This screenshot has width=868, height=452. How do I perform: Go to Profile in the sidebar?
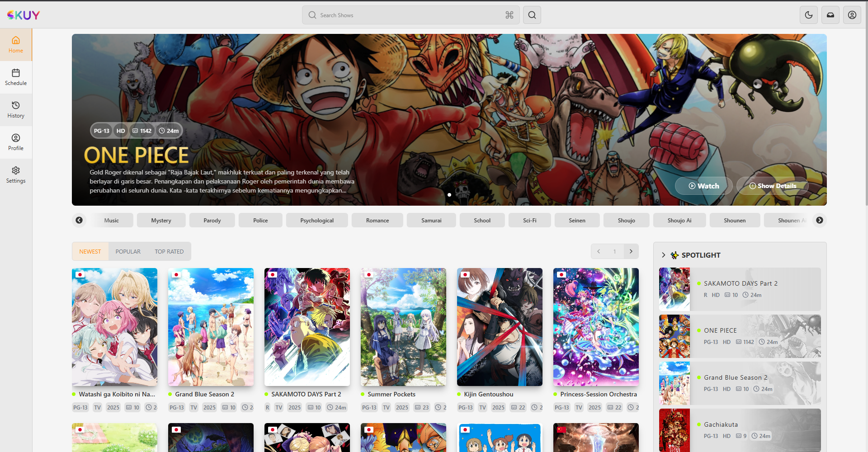(x=16, y=142)
